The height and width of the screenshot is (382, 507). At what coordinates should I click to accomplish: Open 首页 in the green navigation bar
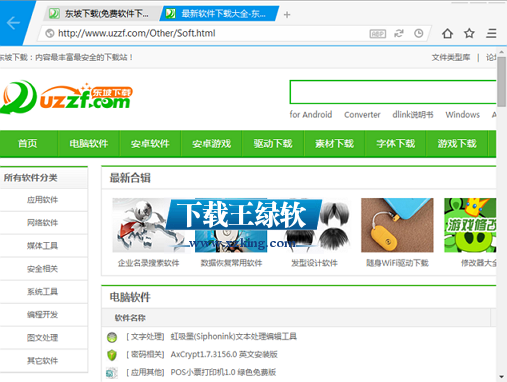[28, 144]
